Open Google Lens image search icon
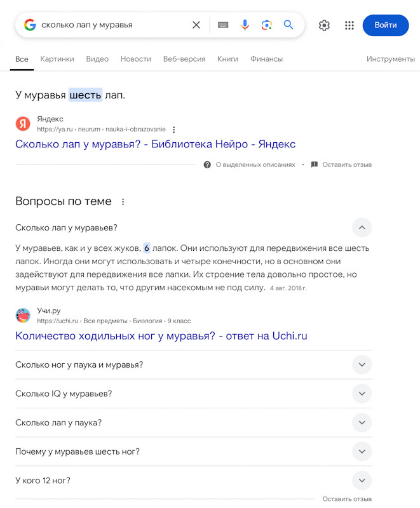The image size is (420, 508). point(267,25)
